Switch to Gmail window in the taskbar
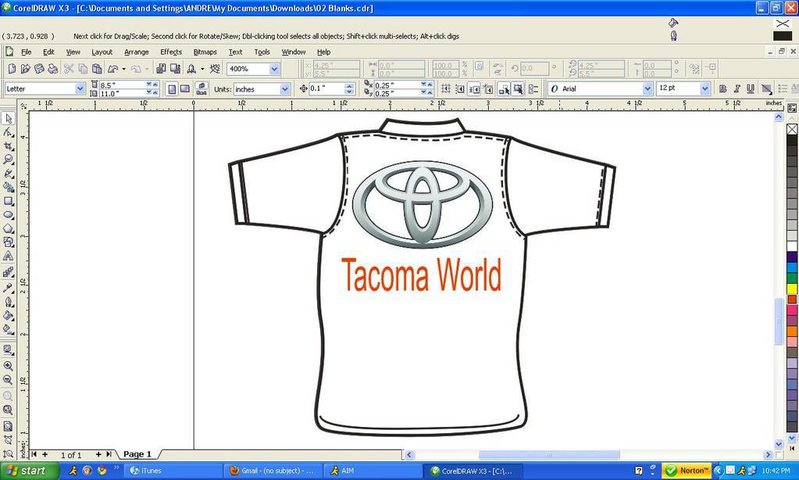The height and width of the screenshot is (480, 799). click(x=273, y=471)
